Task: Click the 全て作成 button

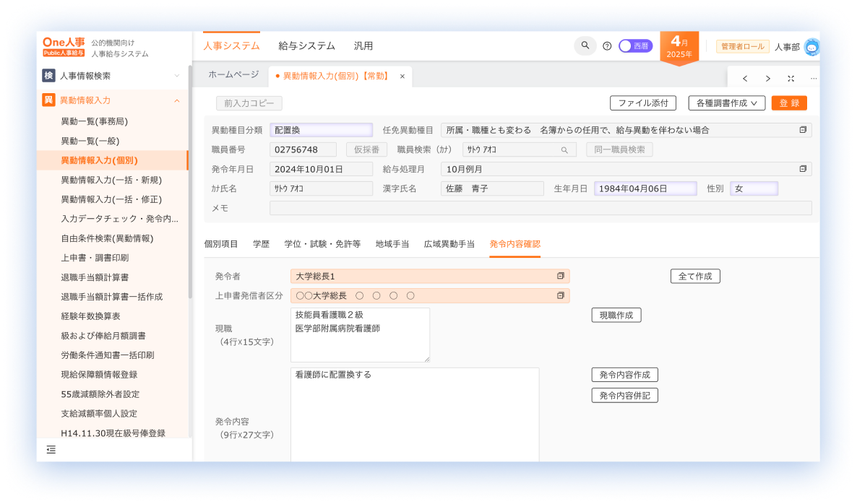Action: (x=695, y=277)
